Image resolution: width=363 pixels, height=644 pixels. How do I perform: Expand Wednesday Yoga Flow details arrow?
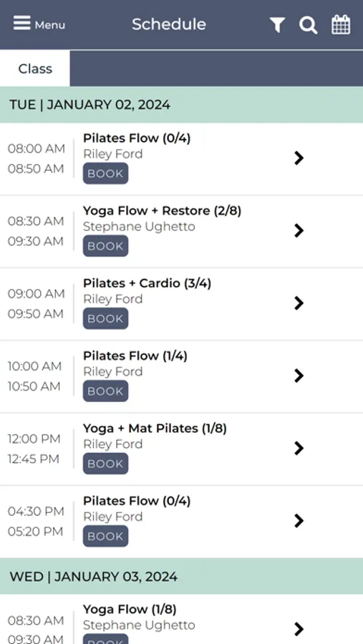tap(299, 629)
